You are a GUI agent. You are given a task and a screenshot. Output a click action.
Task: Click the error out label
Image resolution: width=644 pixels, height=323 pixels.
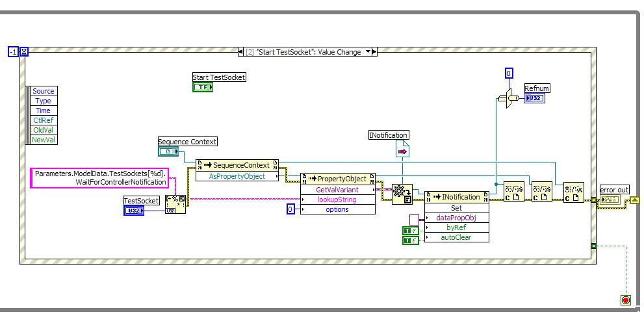point(614,190)
